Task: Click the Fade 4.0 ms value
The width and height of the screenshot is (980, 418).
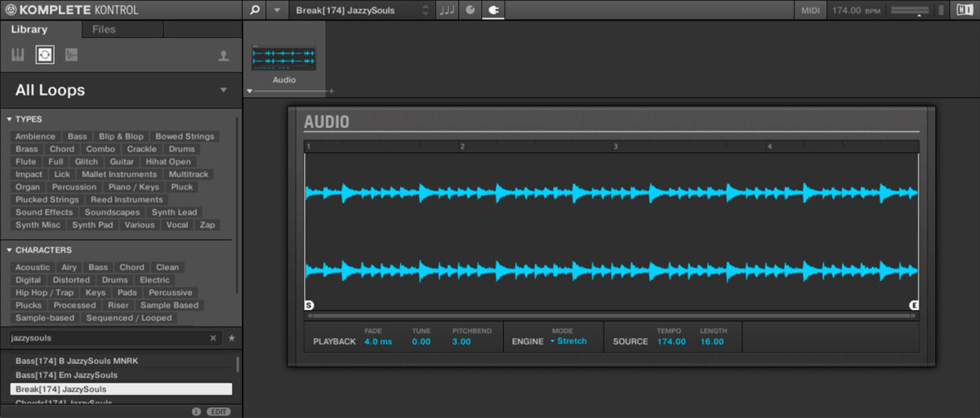Action: click(379, 341)
